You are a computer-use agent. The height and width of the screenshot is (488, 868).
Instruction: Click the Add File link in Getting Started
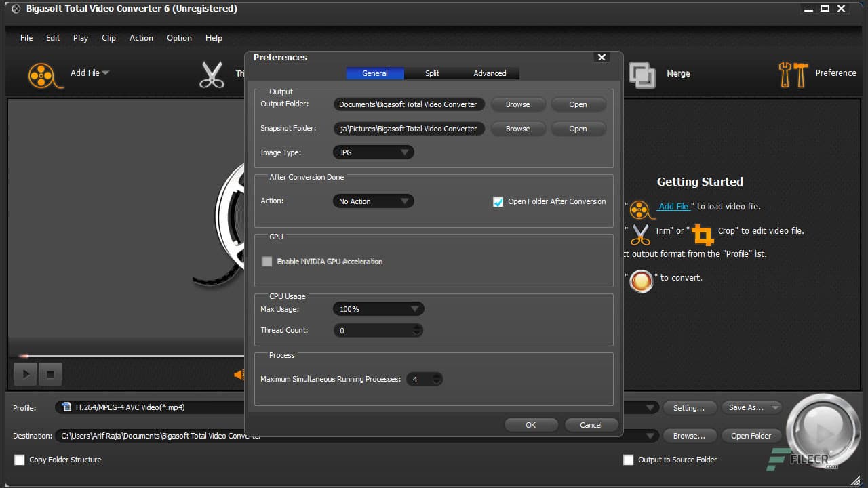coord(674,206)
